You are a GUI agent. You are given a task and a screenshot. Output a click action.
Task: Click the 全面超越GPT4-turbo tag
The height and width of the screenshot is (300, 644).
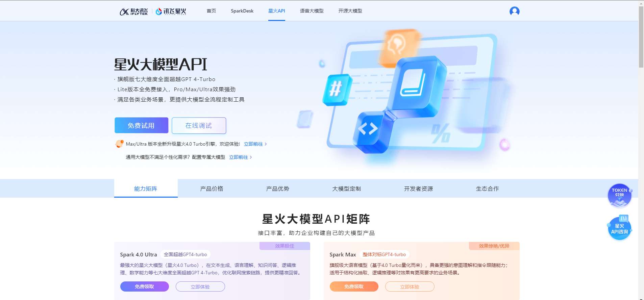[x=185, y=254]
